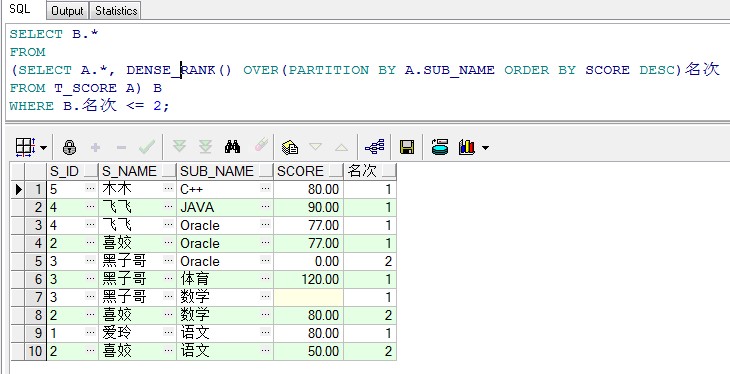Click the small sort button beside S_ID

(x=91, y=171)
